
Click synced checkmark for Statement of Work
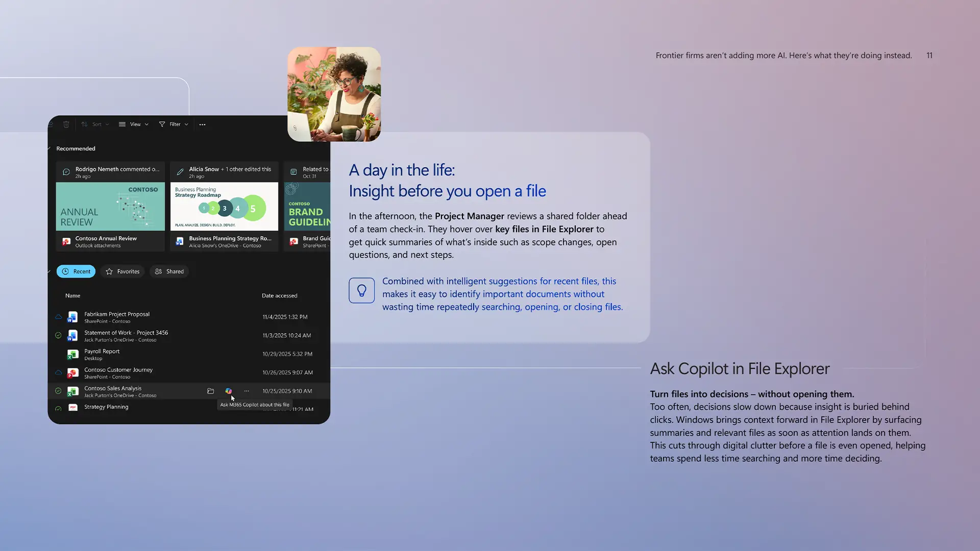point(58,336)
